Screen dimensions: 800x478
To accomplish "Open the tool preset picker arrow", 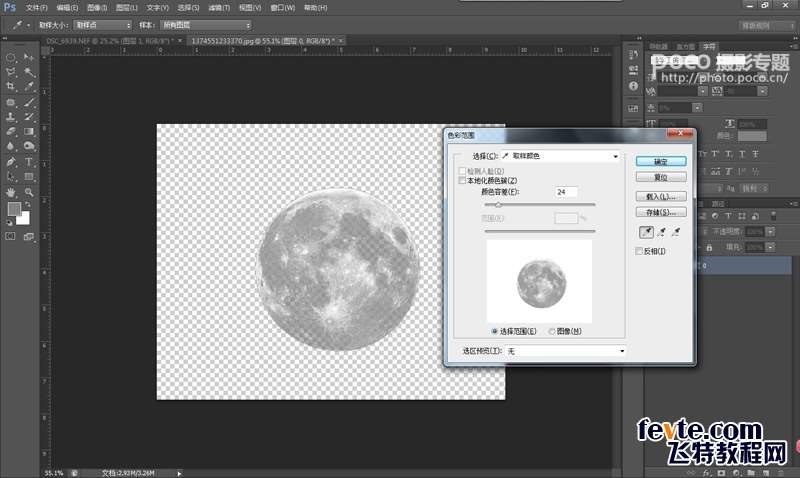I will click(x=28, y=25).
